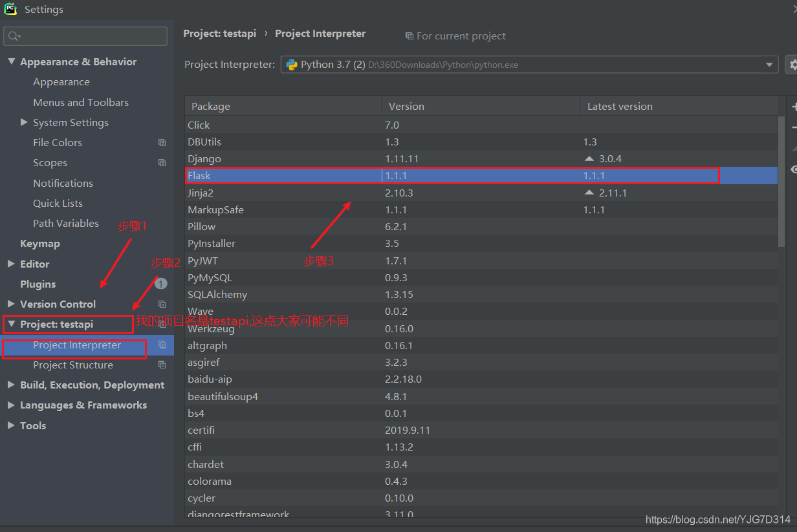
Task: Expand the System Settings node
Action: [24, 122]
